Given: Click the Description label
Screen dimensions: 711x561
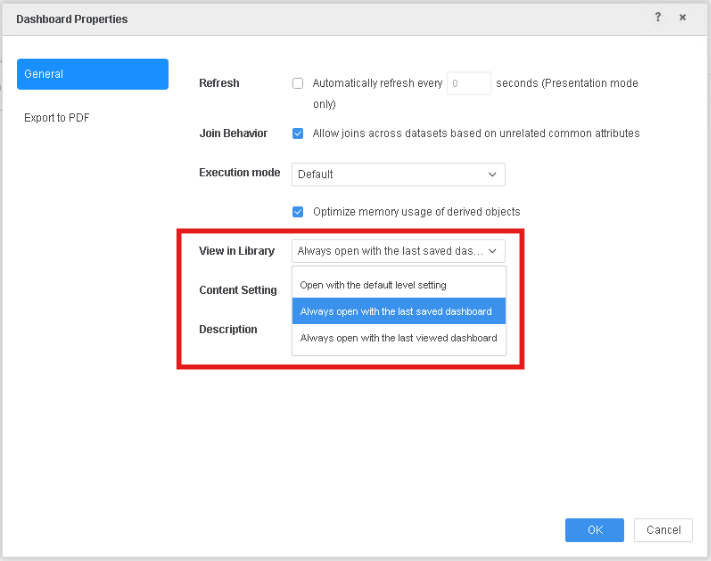Looking at the screenshot, I should (228, 329).
